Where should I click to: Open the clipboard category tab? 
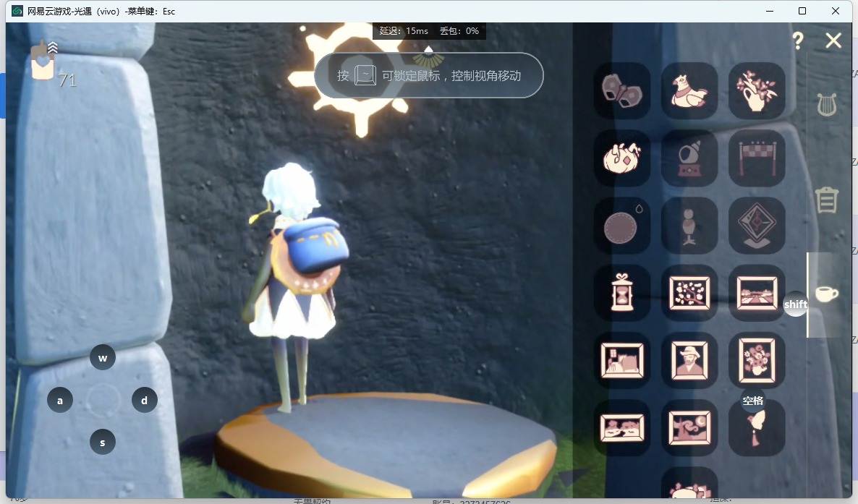(x=827, y=199)
